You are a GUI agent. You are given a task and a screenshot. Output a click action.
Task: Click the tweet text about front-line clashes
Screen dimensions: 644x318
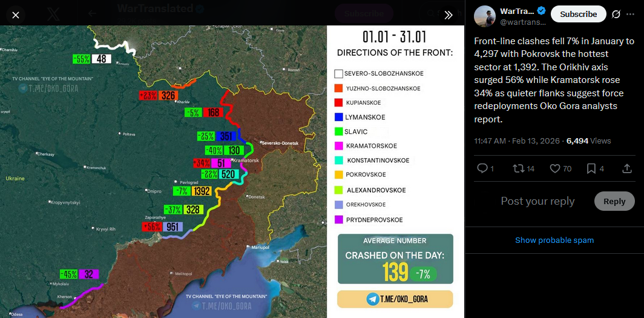point(554,81)
